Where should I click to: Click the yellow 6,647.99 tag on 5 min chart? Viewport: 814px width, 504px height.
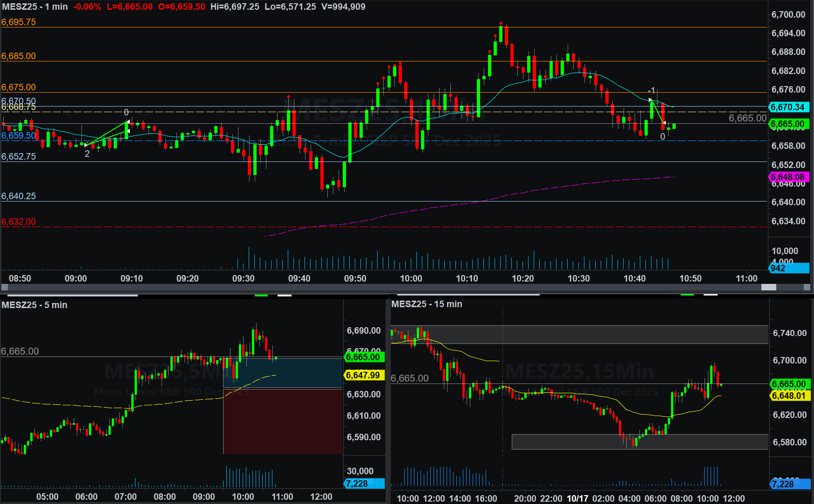pyautogui.click(x=364, y=375)
